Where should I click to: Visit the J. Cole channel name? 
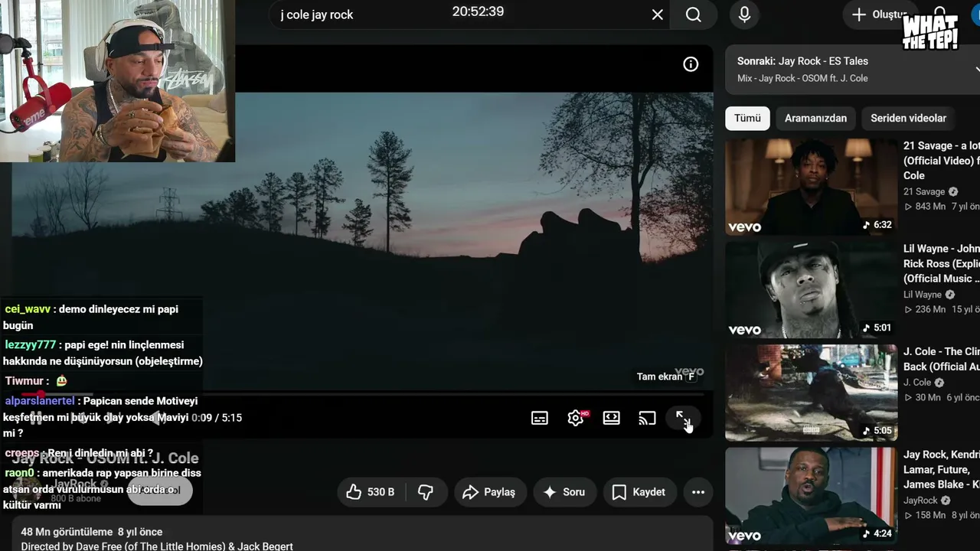(917, 383)
